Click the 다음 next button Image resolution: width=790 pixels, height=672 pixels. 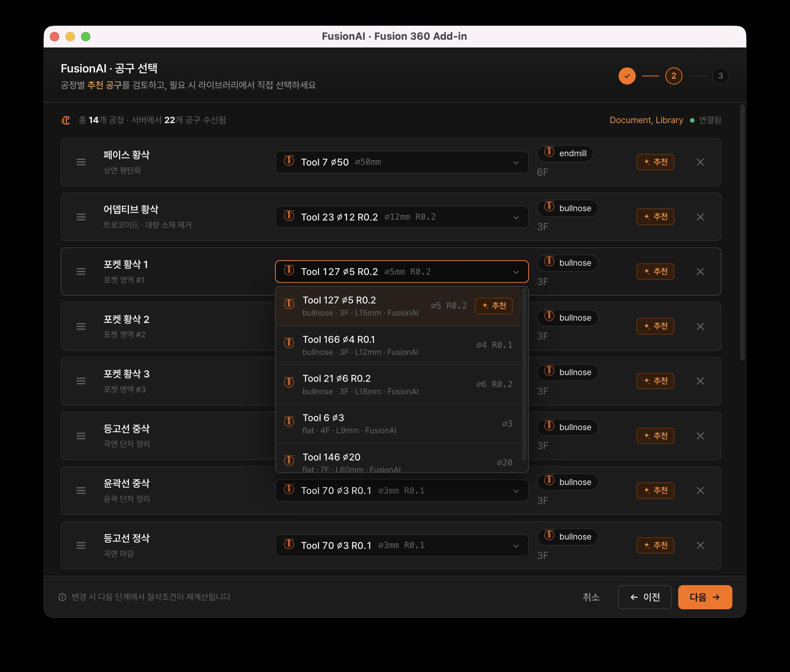pyautogui.click(x=705, y=597)
